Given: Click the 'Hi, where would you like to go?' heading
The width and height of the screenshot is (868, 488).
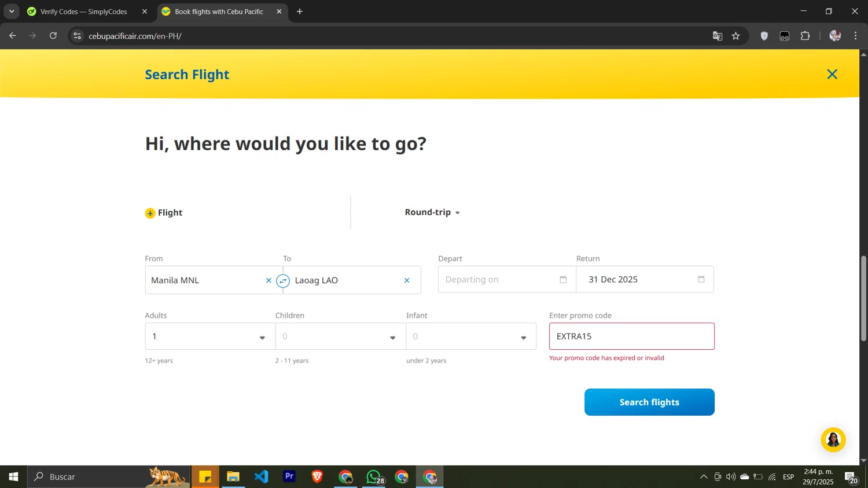Looking at the screenshot, I should click(285, 143).
